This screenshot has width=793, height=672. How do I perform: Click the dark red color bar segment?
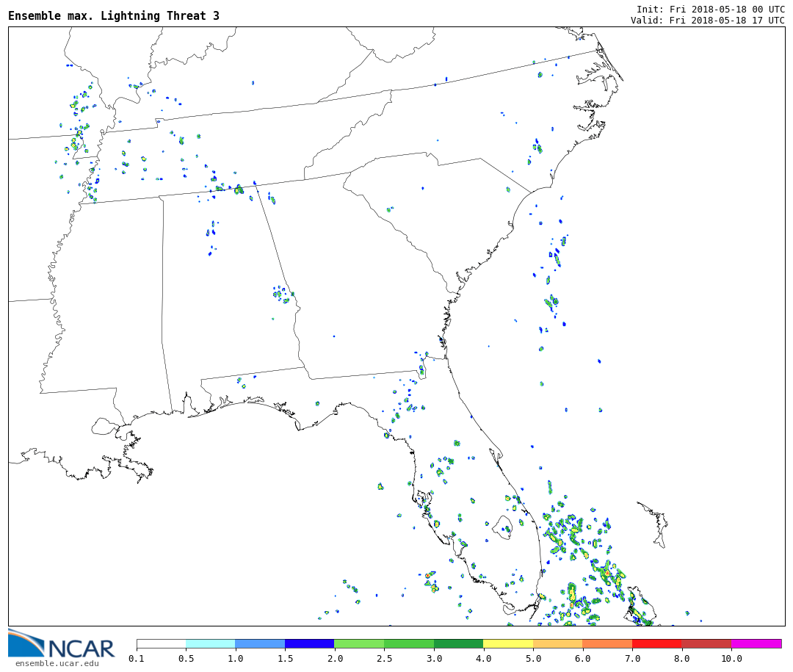point(706,643)
